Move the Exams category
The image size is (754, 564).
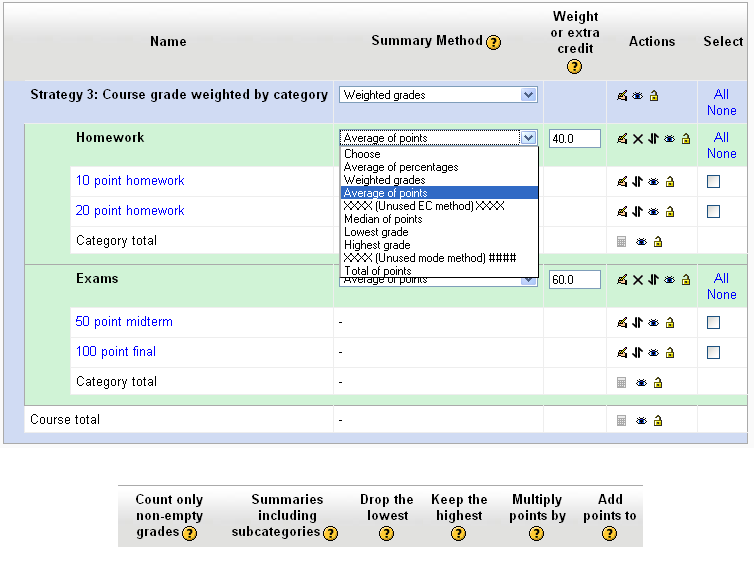coord(653,280)
